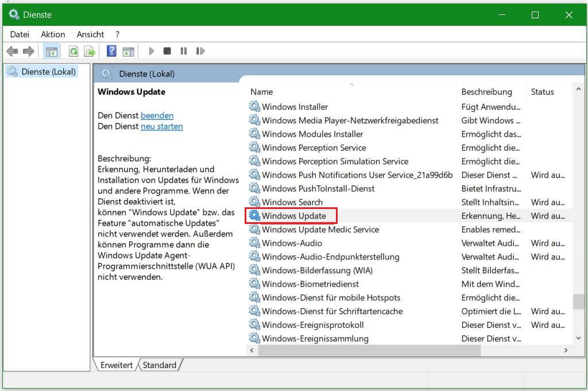Open the ? help menu
This screenshot has width=588, height=391.
(117, 34)
